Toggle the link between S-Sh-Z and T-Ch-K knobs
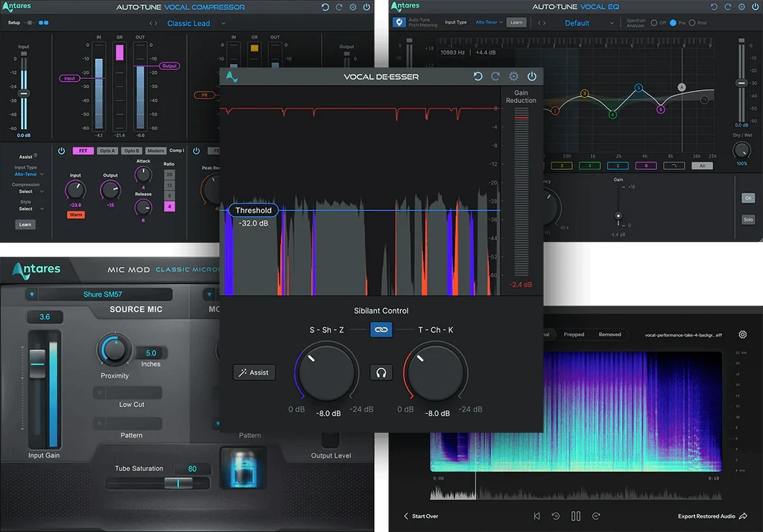The image size is (763, 532). click(x=381, y=329)
